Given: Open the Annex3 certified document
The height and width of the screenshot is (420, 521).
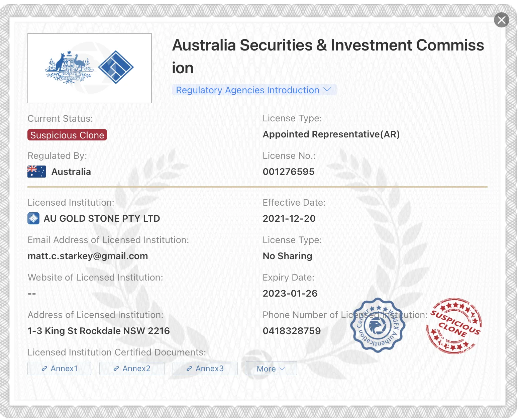Looking at the screenshot, I should point(205,369).
